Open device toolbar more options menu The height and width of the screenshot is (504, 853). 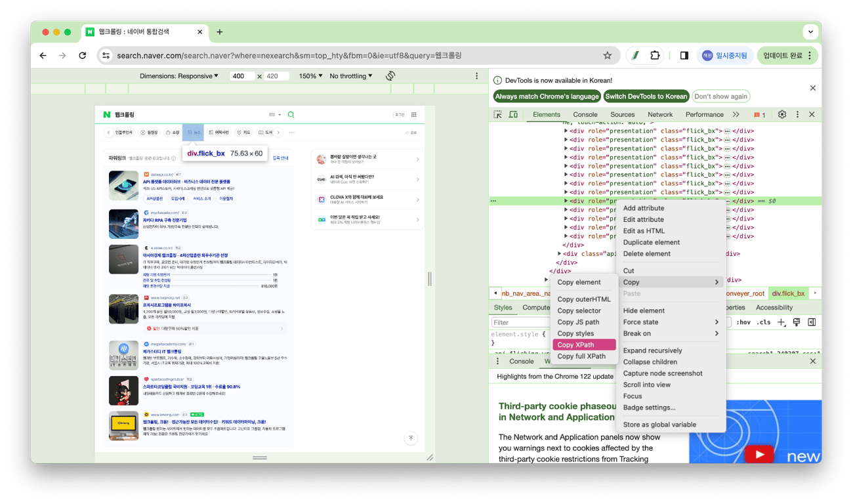477,76
